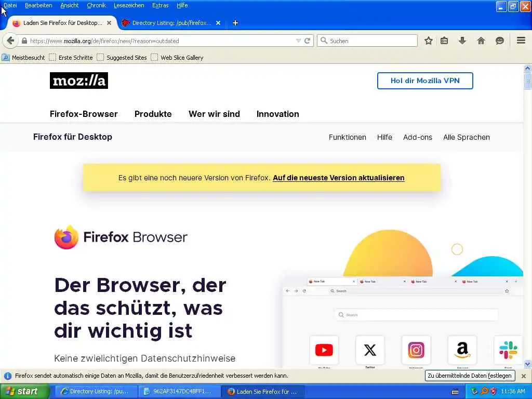Click the Suchen search box

[367, 41]
